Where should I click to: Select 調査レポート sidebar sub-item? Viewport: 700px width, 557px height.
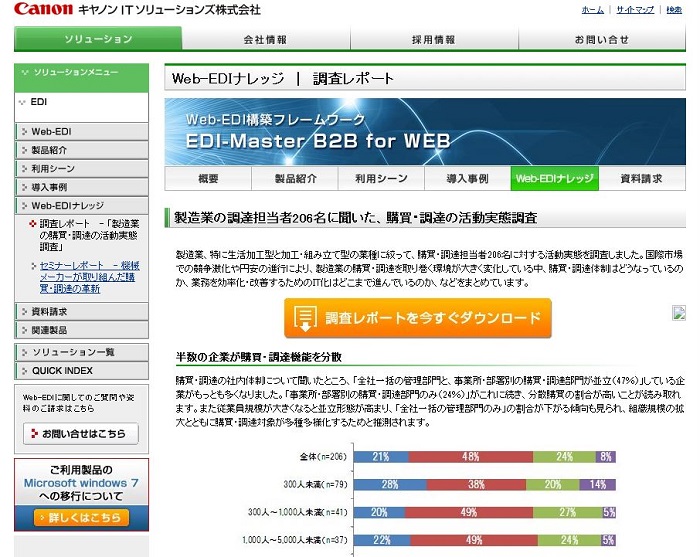coord(89,235)
